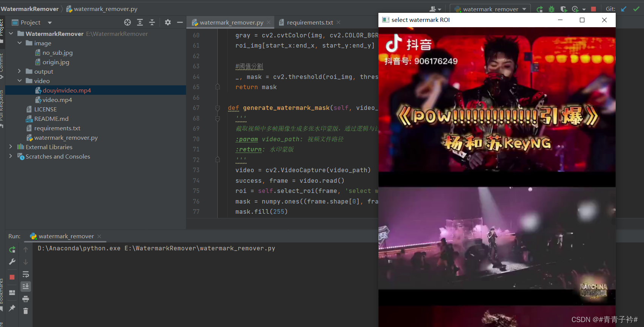Image resolution: width=644 pixels, height=327 pixels.
Task: Click the WatermarkRemover breadcrumb in the navigation bar
Action: pyautogui.click(x=30, y=9)
